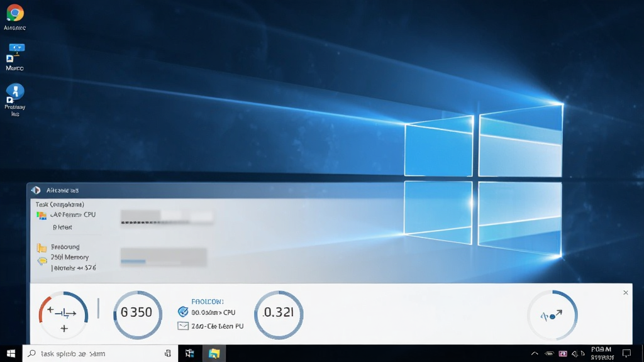Screen dimensions: 644x362
Task: Click the circular gauge with the arrow
Action: tap(552, 315)
